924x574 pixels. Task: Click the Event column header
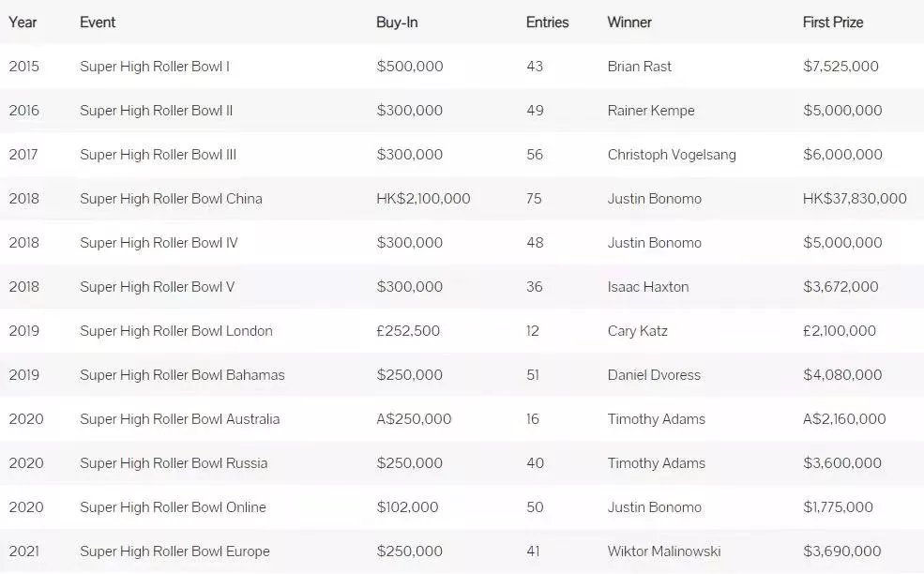pyautogui.click(x=98, y=23)
